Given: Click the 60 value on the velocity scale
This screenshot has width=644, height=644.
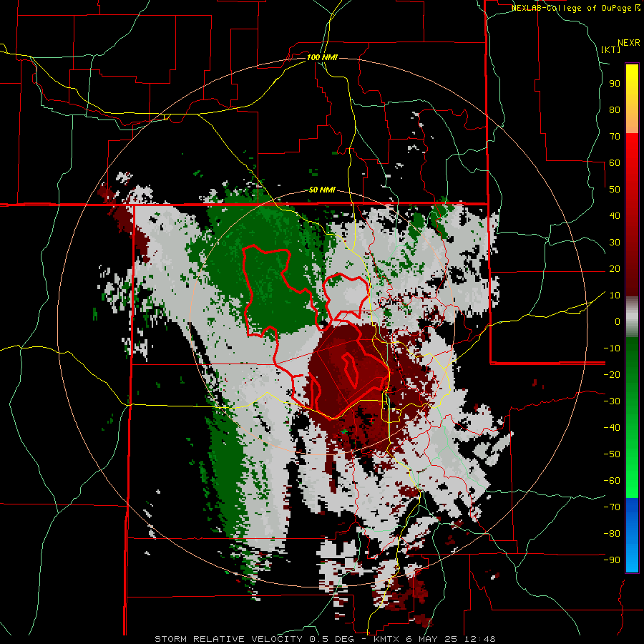Looking at the screenshot, I should tap(615, 163).
